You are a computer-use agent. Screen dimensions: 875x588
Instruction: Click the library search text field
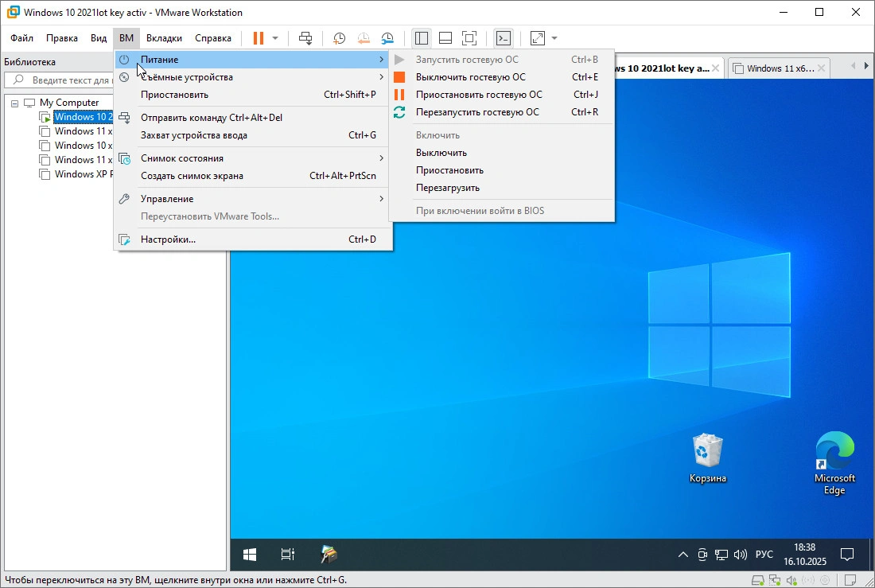[70, 80]
